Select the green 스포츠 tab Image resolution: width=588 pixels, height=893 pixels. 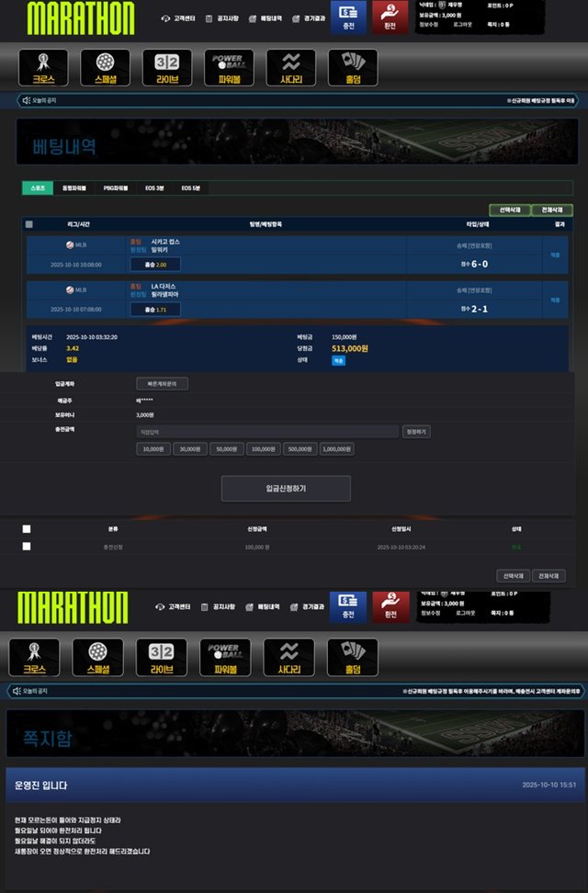[x=38, y=188]
